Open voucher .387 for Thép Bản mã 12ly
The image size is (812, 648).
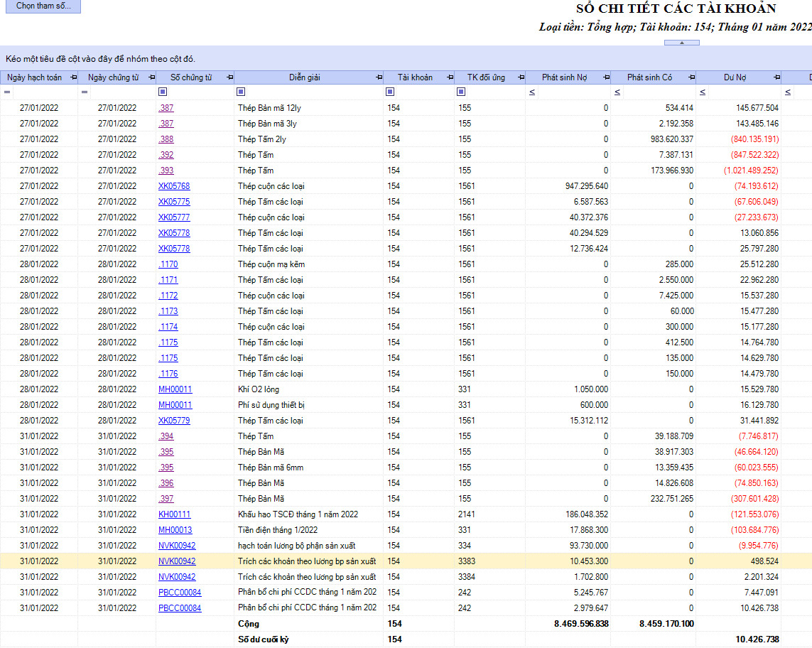(x=166, y=108)
